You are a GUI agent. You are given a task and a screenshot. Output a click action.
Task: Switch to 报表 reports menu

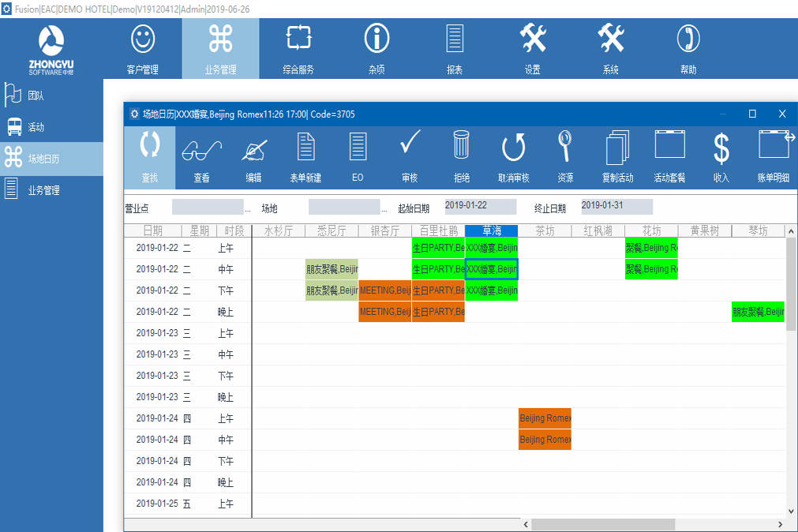(x=455, y=39)
